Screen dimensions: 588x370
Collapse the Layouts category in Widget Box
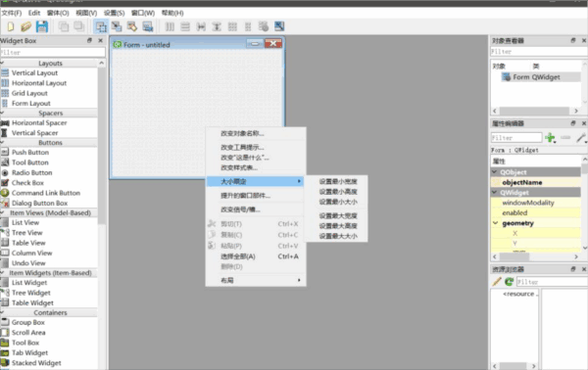2,64
